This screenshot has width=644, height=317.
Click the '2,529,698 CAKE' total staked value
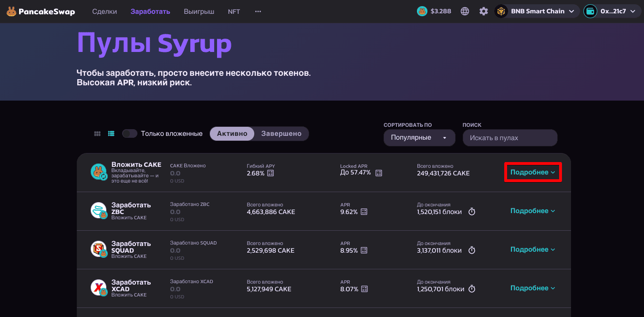pos(270,250)
